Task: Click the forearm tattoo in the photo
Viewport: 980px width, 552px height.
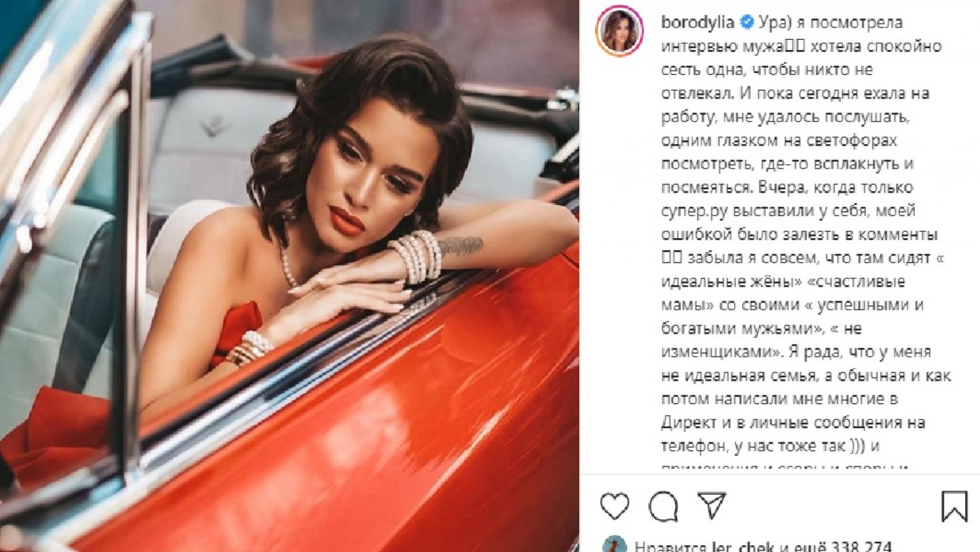Action: coord(460,246)
